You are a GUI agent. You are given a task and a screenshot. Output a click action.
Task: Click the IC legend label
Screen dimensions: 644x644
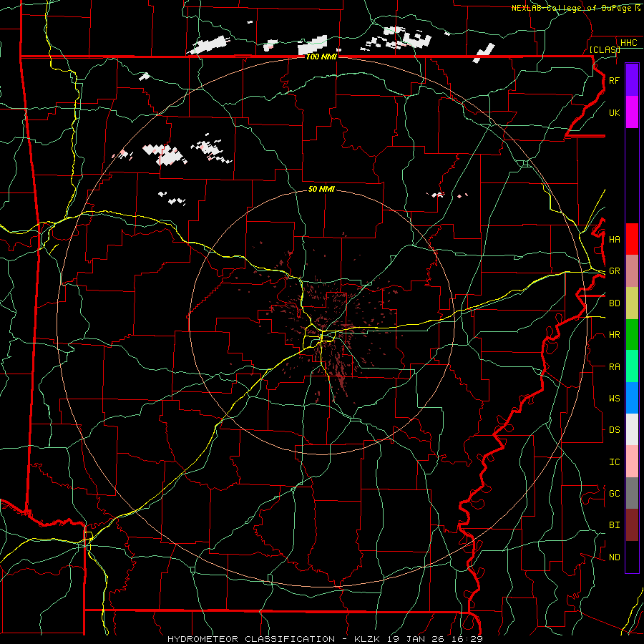pyautogui.click(x=615, y=462)
